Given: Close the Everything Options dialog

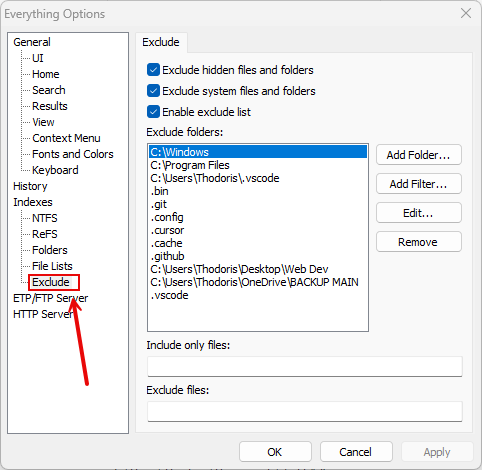Looking at the screenshot, I should pyautogui.click(x=466, y=13).
